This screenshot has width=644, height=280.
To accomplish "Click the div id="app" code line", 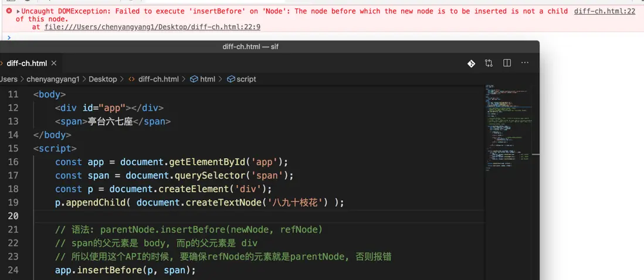I will [109, 108].
